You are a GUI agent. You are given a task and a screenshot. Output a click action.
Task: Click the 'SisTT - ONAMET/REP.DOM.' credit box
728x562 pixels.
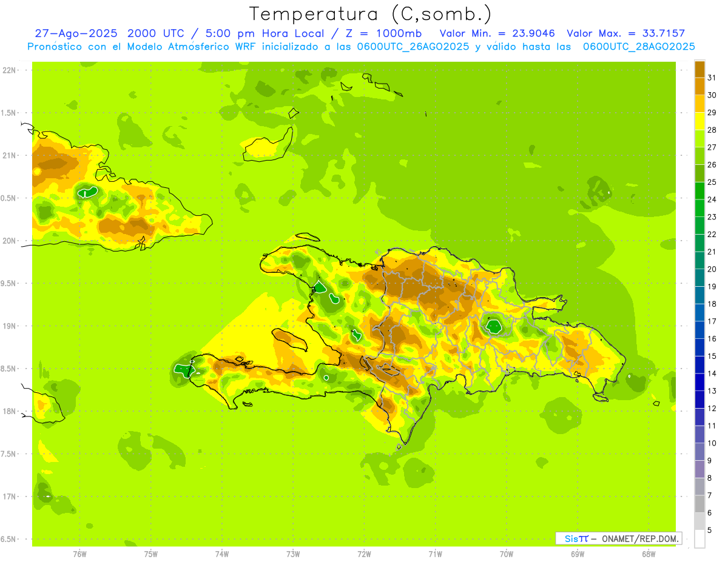[x=618, y=538]
